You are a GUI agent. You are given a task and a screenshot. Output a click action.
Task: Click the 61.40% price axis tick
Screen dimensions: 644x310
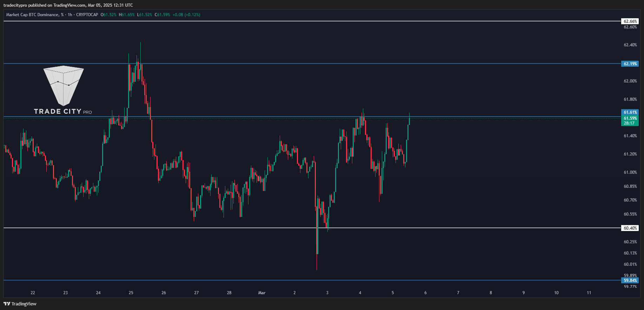point(630,136)
